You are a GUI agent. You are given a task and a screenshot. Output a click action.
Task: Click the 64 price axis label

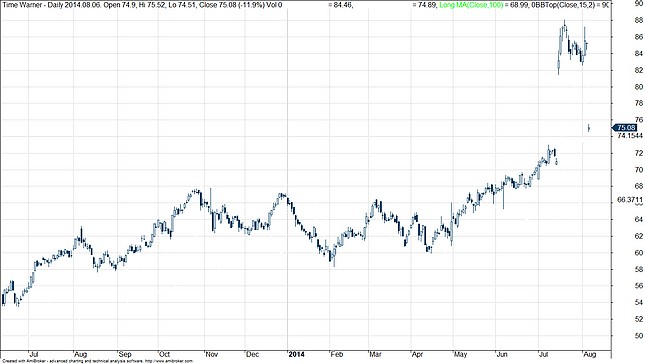tap(638, 219)
